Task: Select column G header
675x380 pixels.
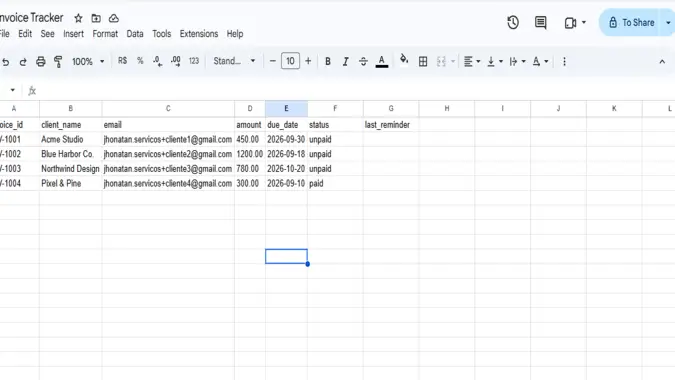Action: (x=391, y=108)
